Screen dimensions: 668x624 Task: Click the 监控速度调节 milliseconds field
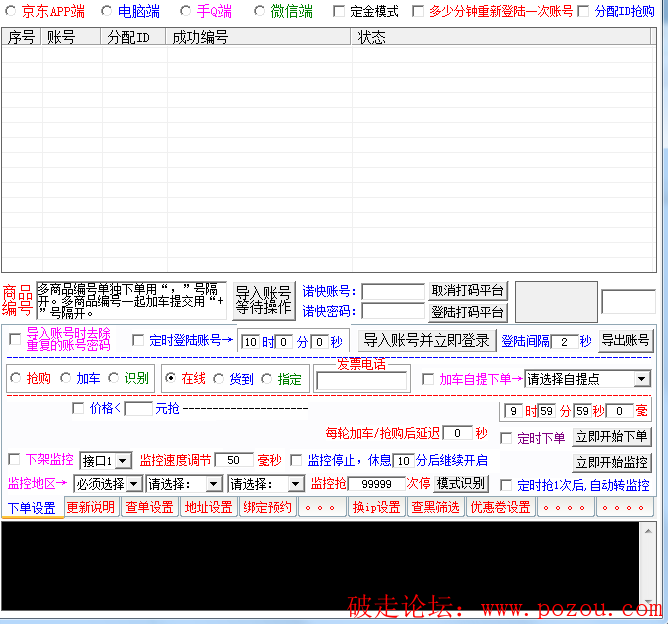pos(234,460)
